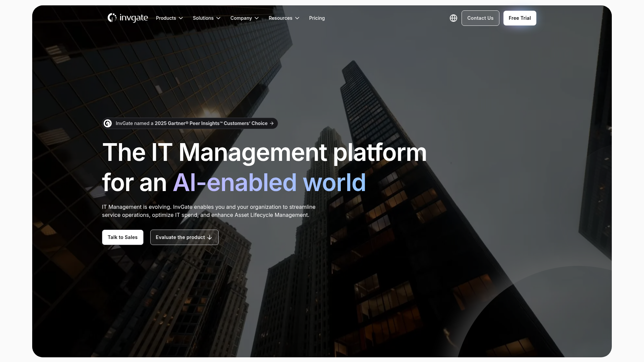The height and width of the screenshot is (362, 644).
Task: Click the down arrow inside Evaluate the product
Action: click(210, 237)
